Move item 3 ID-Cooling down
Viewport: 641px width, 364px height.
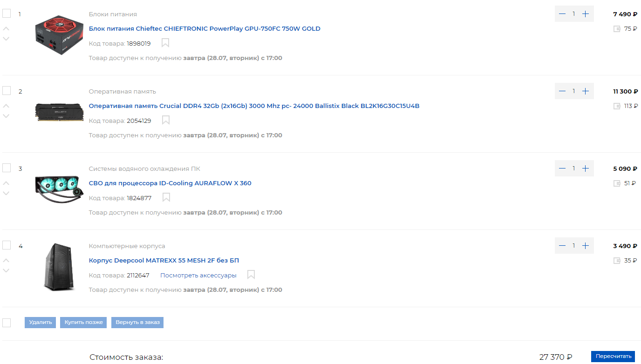click(x=6, y=193)
